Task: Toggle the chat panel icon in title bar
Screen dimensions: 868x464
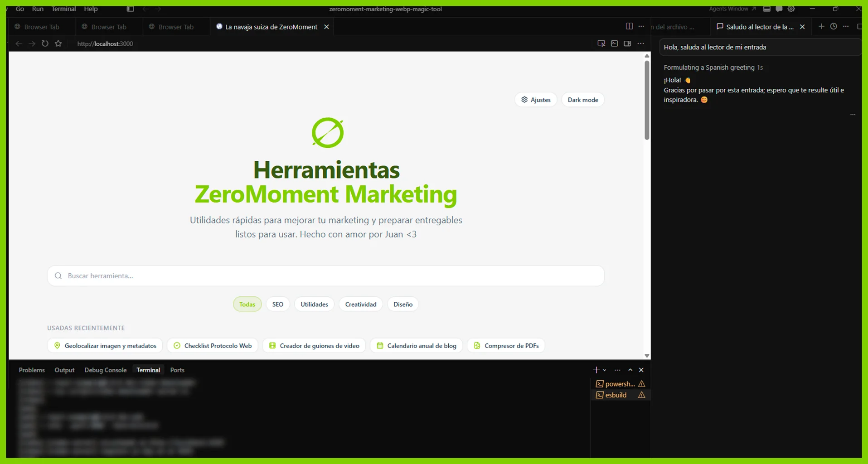Action: click(779, 9)
